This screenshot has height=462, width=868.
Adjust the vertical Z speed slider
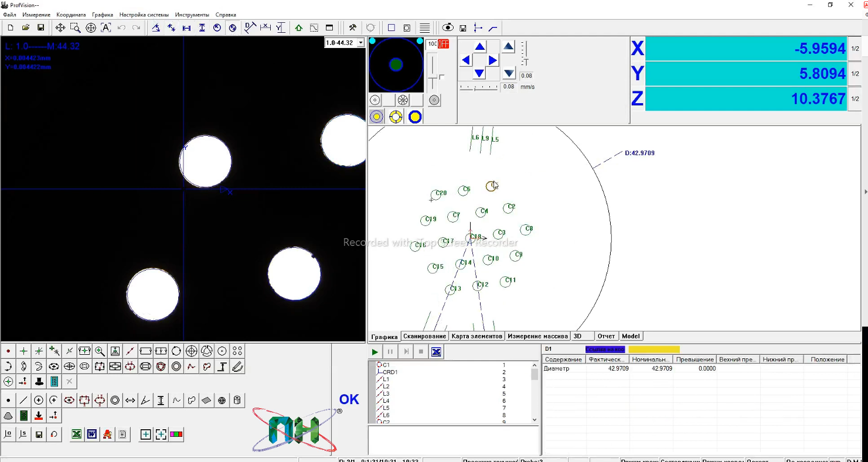pos(526,53)
